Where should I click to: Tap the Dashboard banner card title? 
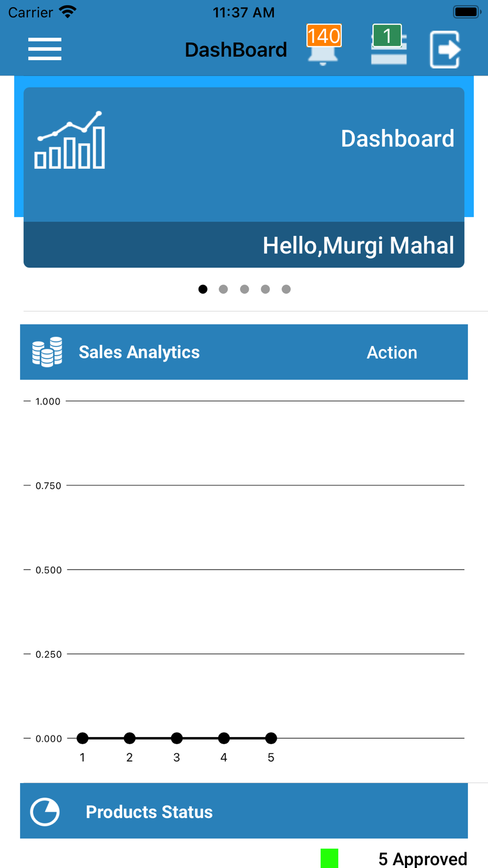point(397,139)
